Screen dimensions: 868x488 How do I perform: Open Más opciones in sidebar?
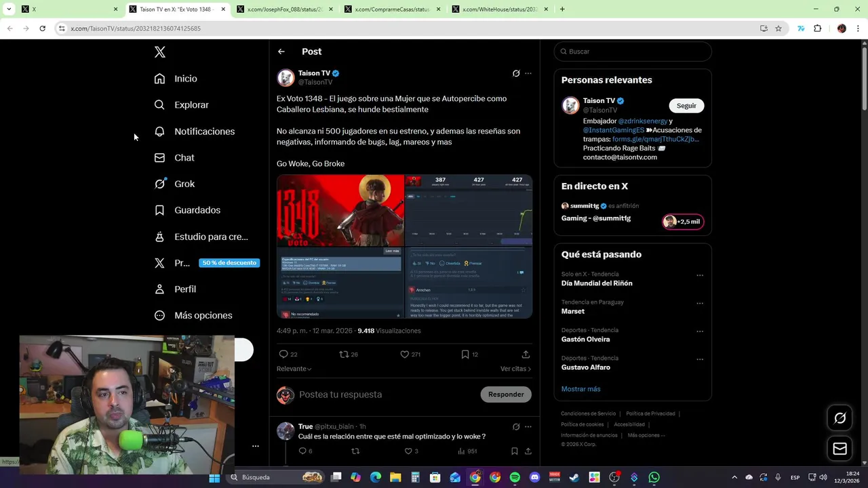193,315
